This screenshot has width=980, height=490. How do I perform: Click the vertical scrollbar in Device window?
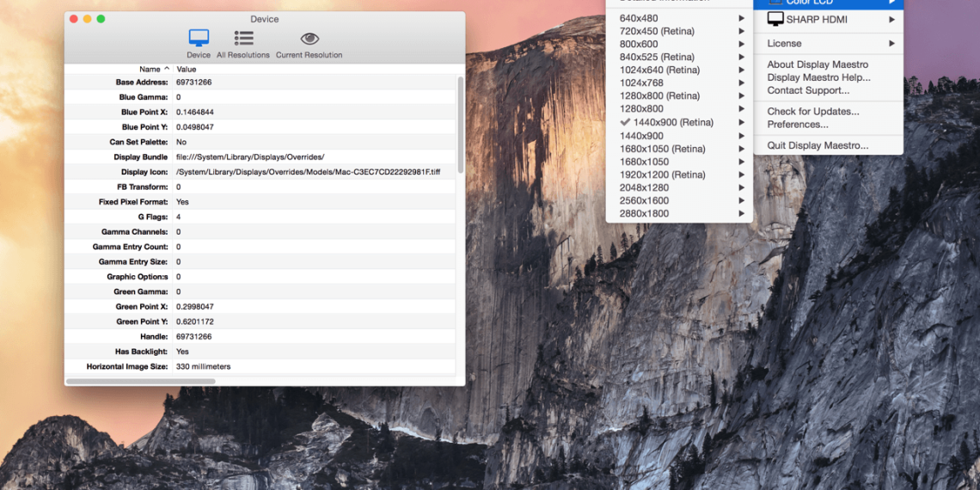461,125
